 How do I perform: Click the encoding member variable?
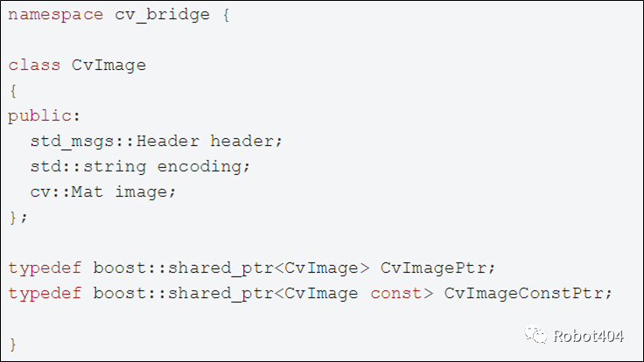click(x=203, y=167)
